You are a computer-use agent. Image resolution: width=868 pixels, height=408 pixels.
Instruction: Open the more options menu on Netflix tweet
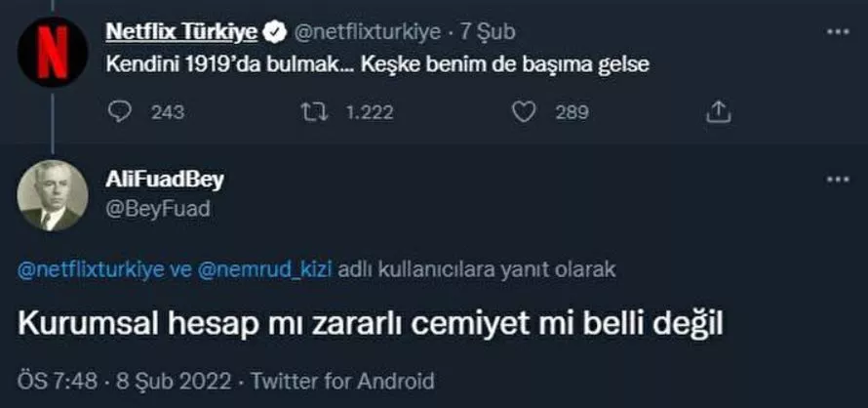[837, 32]
